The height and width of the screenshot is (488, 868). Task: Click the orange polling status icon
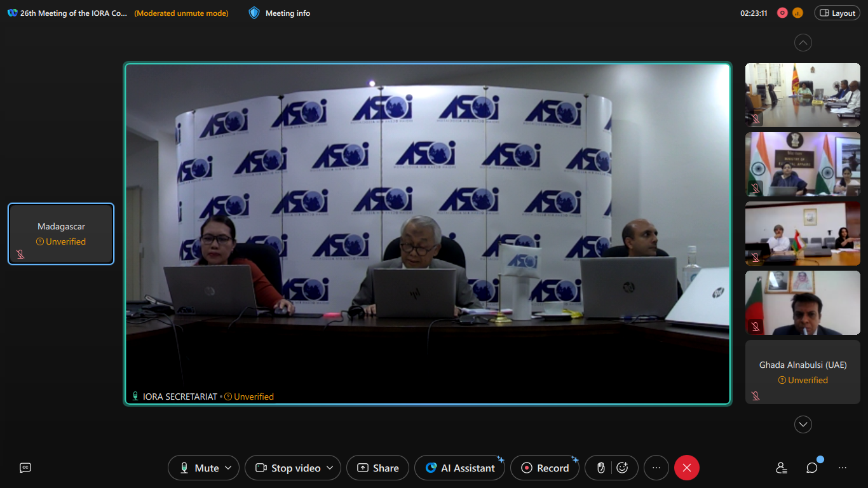pos(797,13)
